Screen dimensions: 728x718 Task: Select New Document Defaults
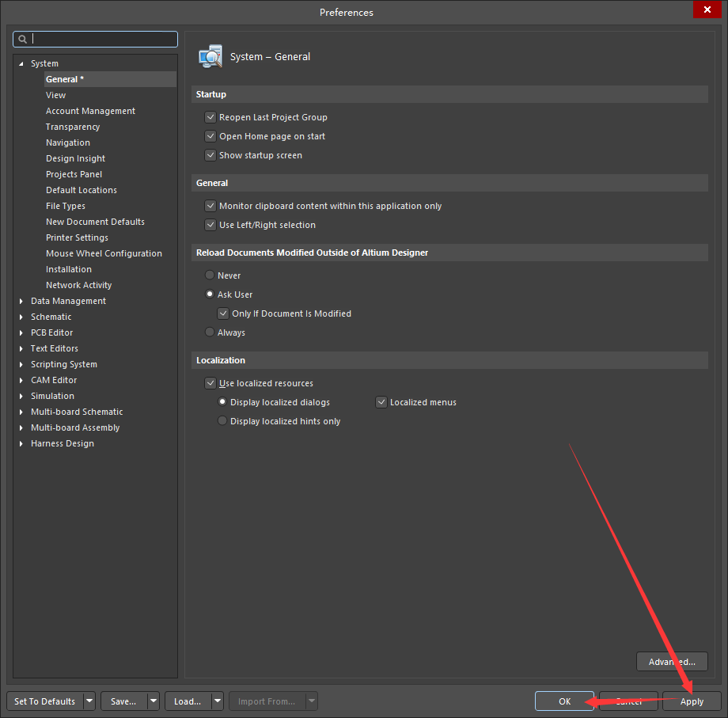point(95,222)
